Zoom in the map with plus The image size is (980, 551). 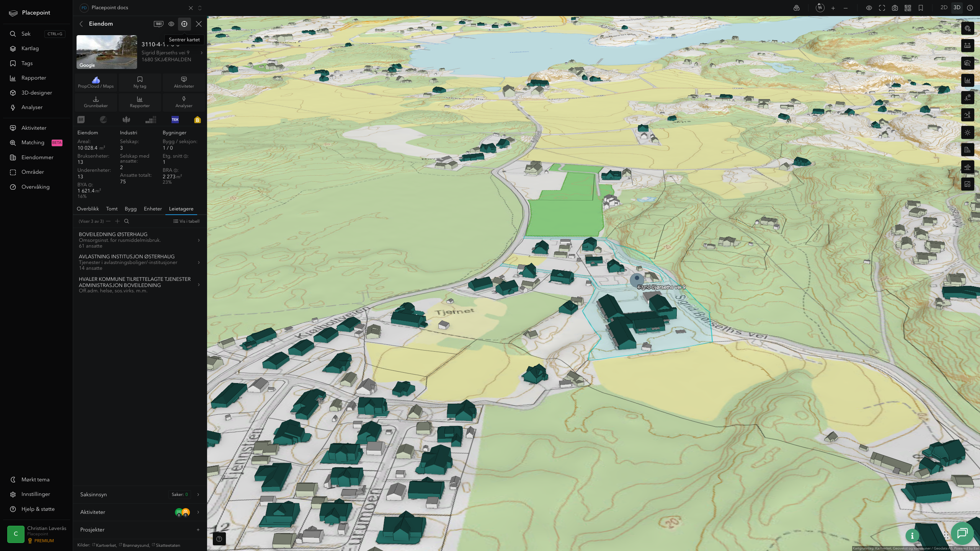tap(833, 8)
